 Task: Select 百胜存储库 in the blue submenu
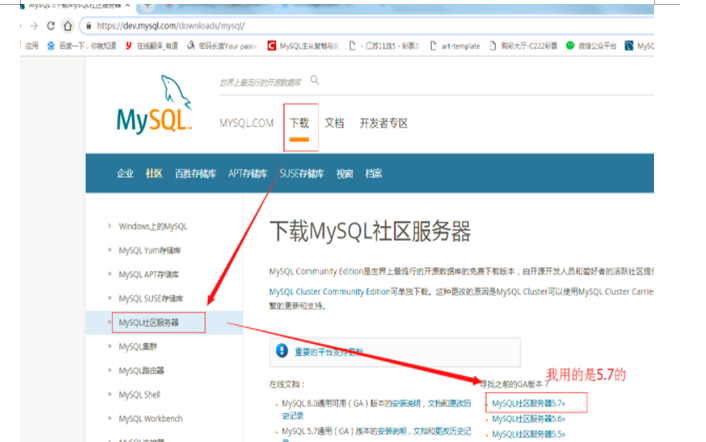(195, 174)
